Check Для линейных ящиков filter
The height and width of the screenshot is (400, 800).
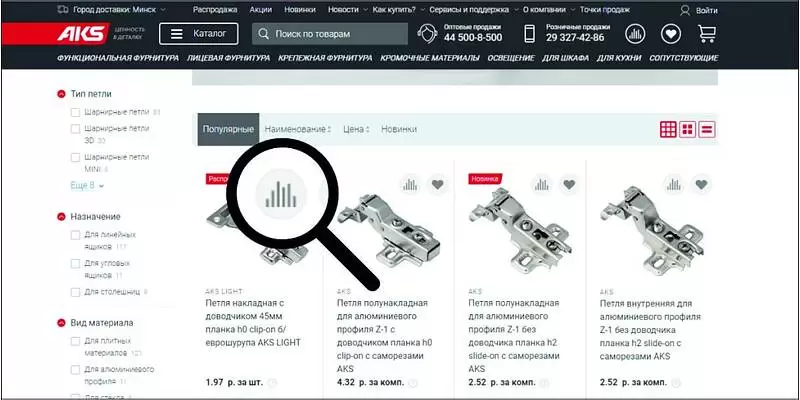[x=75, y=235]
